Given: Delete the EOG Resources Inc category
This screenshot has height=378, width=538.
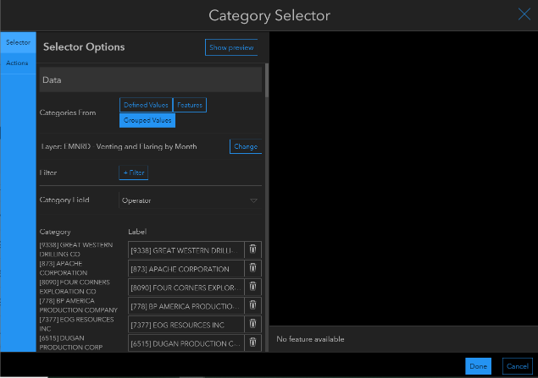Looking at the screenshot, I should point(253,324).
